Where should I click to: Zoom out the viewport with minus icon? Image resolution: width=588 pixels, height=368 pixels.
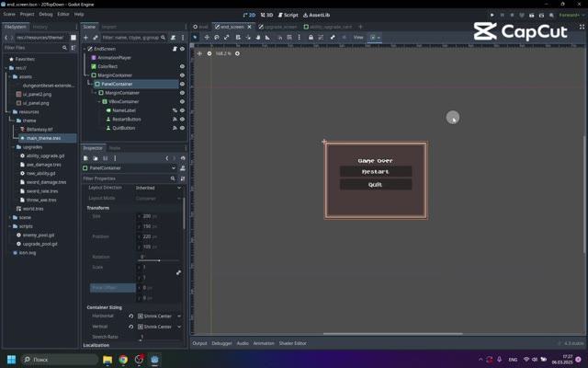click(209, 53)
